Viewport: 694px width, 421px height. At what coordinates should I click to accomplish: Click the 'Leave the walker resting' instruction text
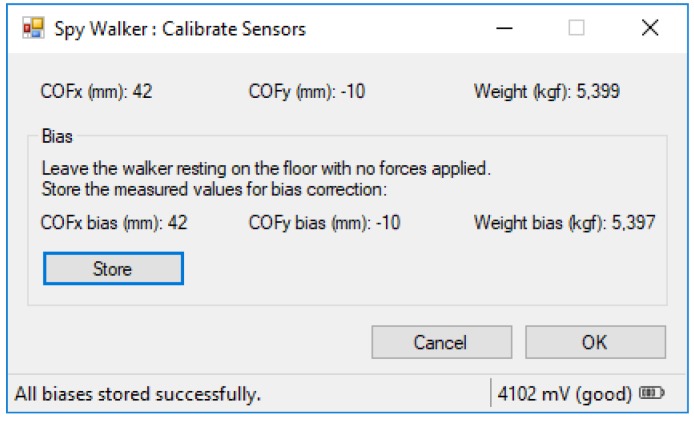[x=266, y=169]
